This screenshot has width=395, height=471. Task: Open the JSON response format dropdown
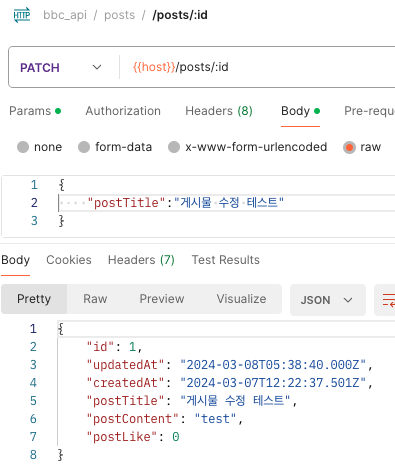(x=328, y=300)
